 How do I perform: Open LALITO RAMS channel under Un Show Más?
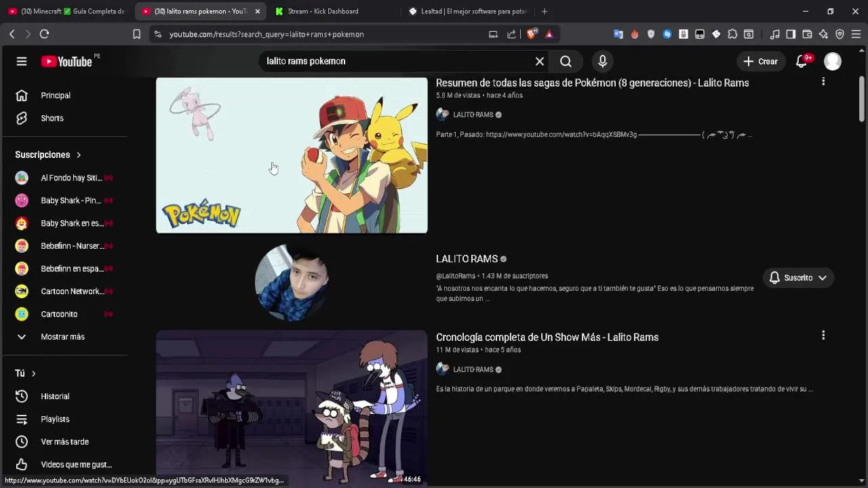coord(473,369)
